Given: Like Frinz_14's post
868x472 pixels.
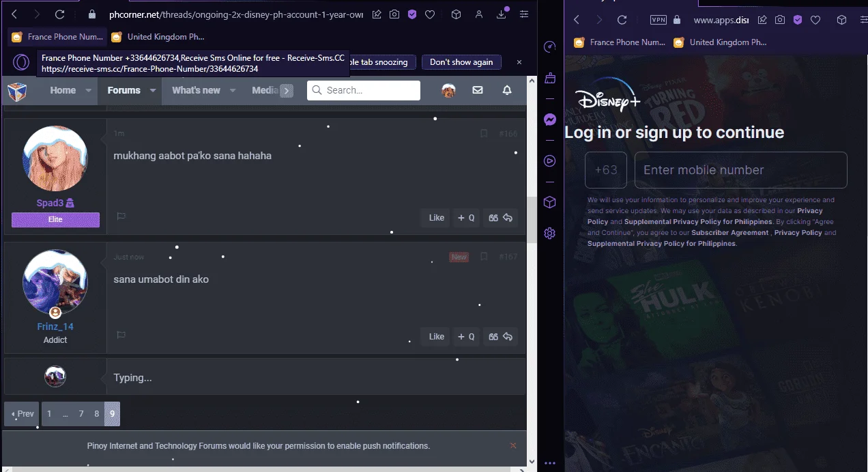Looking at the screenshot, I should [x=437, y=336].
